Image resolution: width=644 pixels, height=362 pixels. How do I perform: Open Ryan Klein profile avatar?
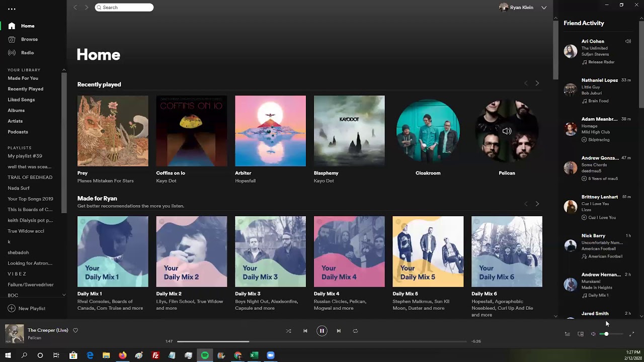click(504, 8)
